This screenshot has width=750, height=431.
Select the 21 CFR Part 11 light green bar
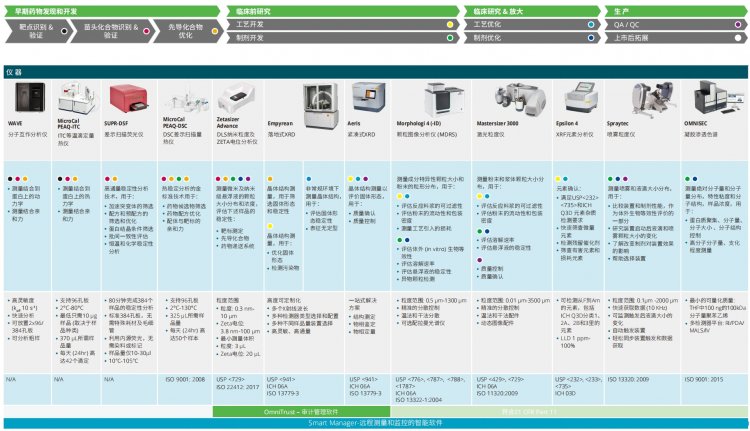pyautogui.click(x=569, y=411)
